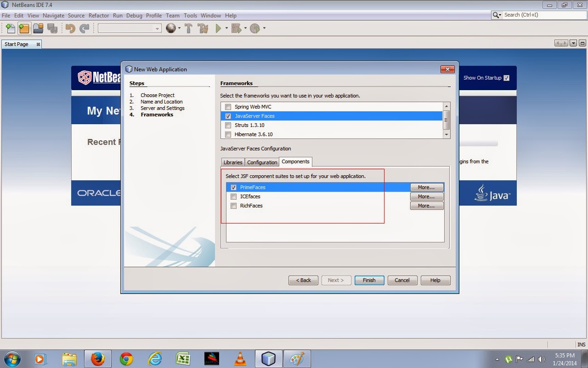Click the Debug Project toolbar icon

[236, 29]
